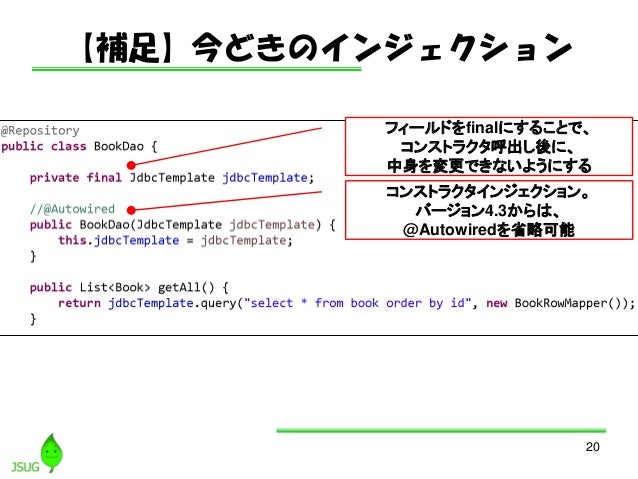Screen dimensions: 638x479
Task: Click the slide page number 20
Action: click(592, 447)
